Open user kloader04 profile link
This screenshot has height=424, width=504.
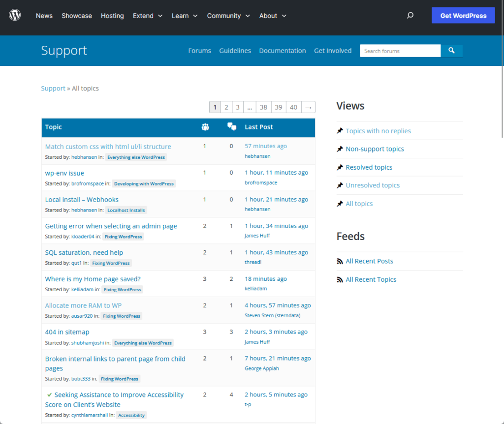(x=83, y=237)
